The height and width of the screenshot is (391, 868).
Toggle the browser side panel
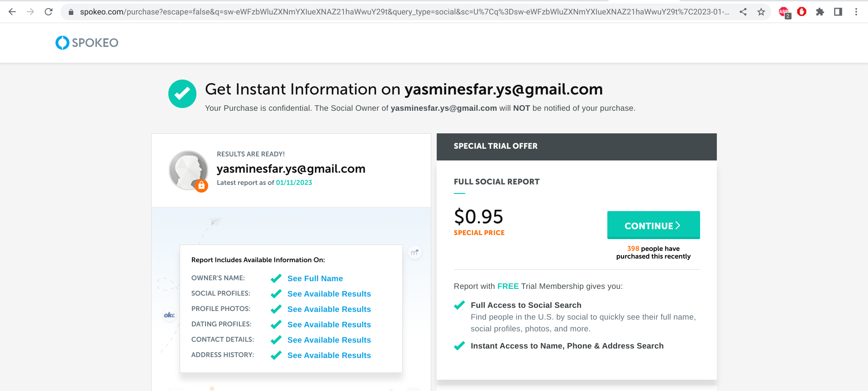click(838, 12)
